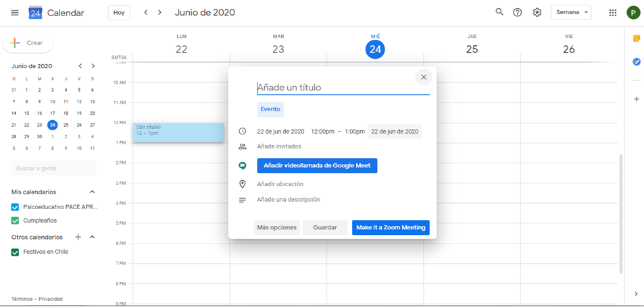Change end time 1:00pm
The height and width of the screenshot is (307, 644).
355,132
